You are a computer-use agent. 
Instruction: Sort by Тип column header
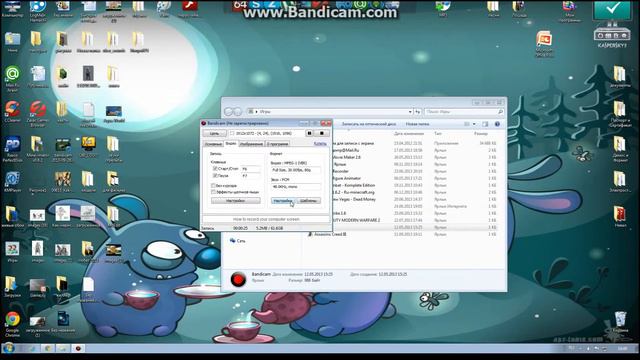pyautogui.click(x=437, y=133)
